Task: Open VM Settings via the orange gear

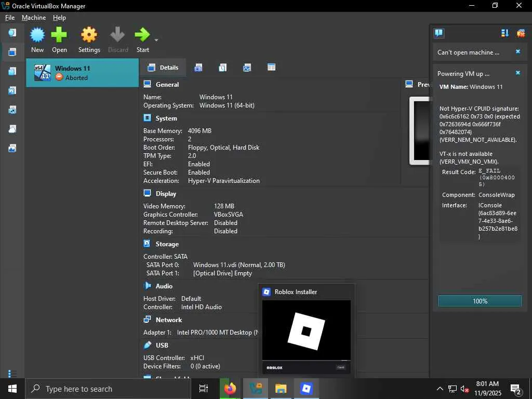Action: click(89, 35)
